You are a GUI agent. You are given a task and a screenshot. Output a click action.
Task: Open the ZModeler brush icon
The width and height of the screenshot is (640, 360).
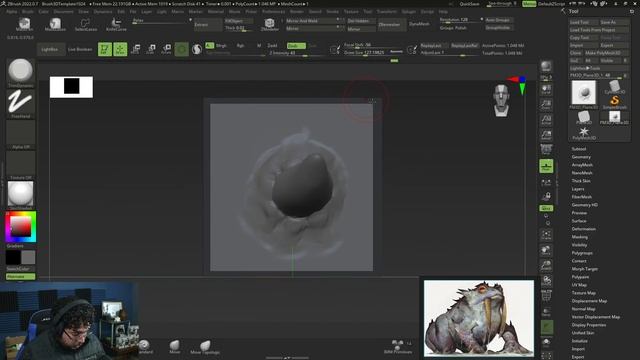tap(269, 24)
